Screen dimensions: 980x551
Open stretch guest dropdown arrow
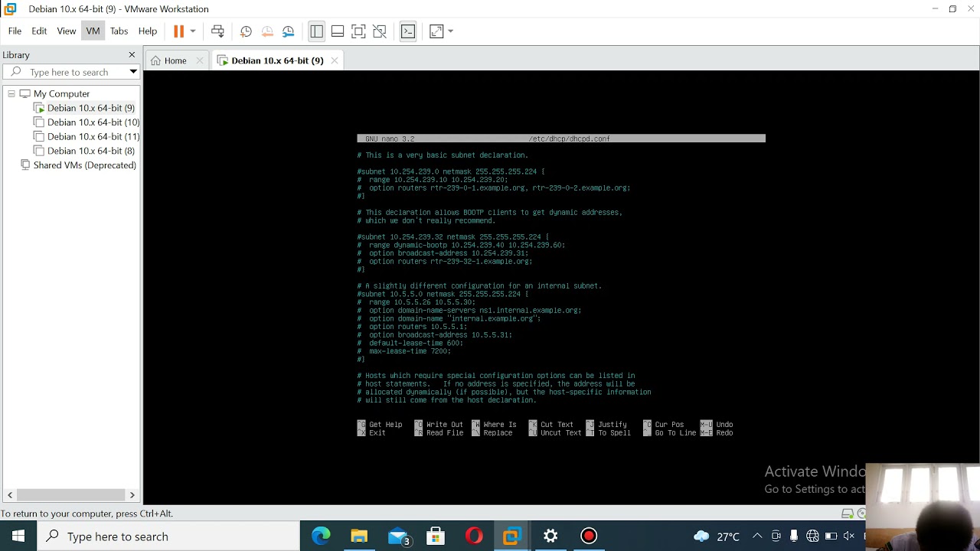coord(450,31)
